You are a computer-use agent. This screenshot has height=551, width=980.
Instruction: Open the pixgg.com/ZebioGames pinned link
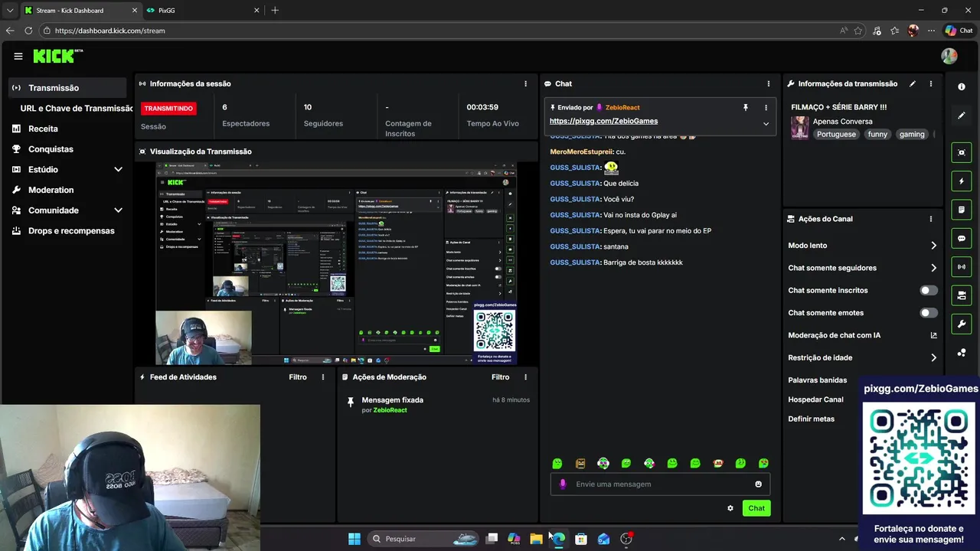(603, 121)
